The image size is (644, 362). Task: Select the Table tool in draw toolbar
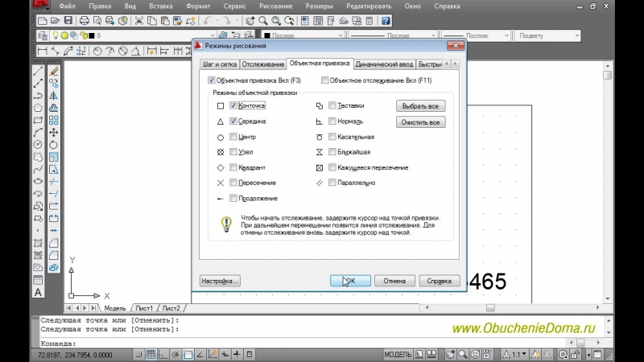coord(38,280)
